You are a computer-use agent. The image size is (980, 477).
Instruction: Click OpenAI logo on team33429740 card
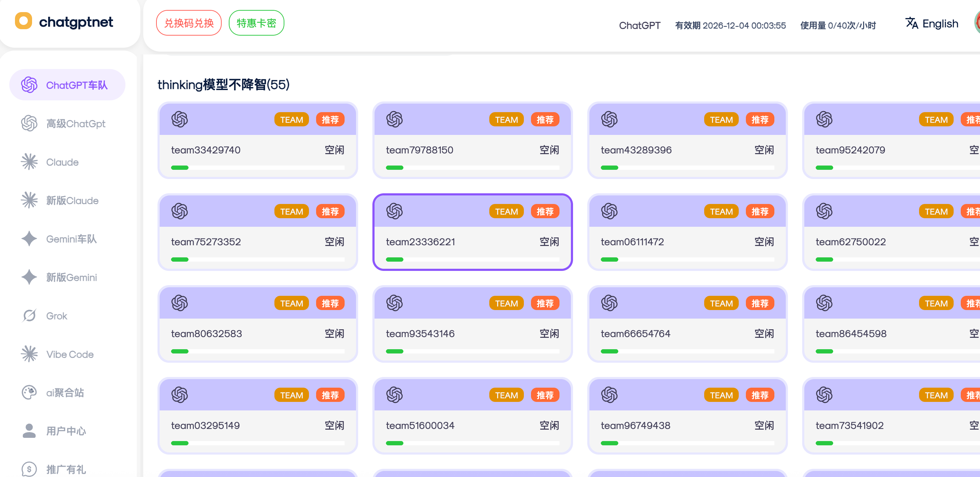[x=180, y=119]
